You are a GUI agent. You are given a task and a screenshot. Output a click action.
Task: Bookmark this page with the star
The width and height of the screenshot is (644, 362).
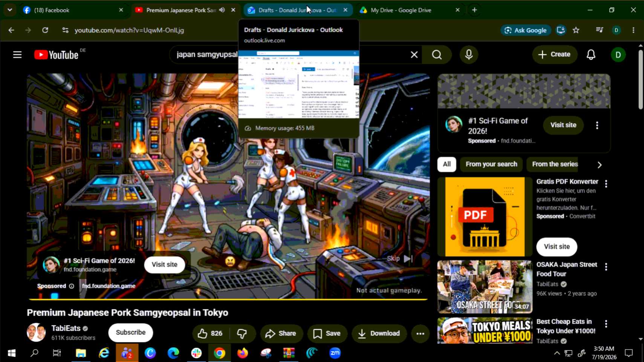pos(576,30)
